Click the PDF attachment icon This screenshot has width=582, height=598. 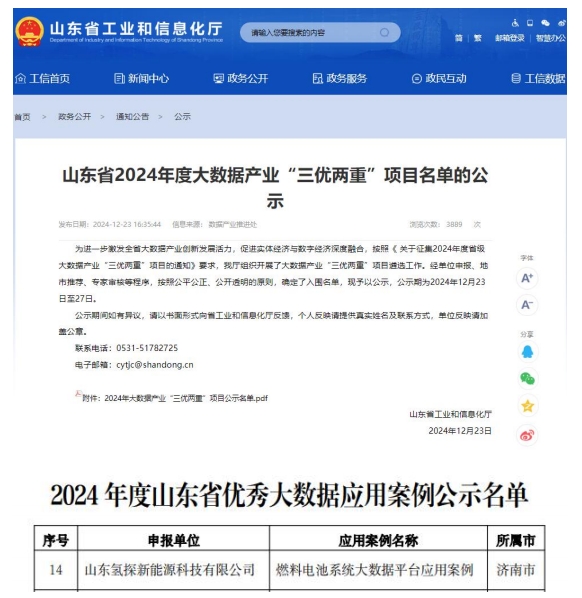click(x=78, y=394)
